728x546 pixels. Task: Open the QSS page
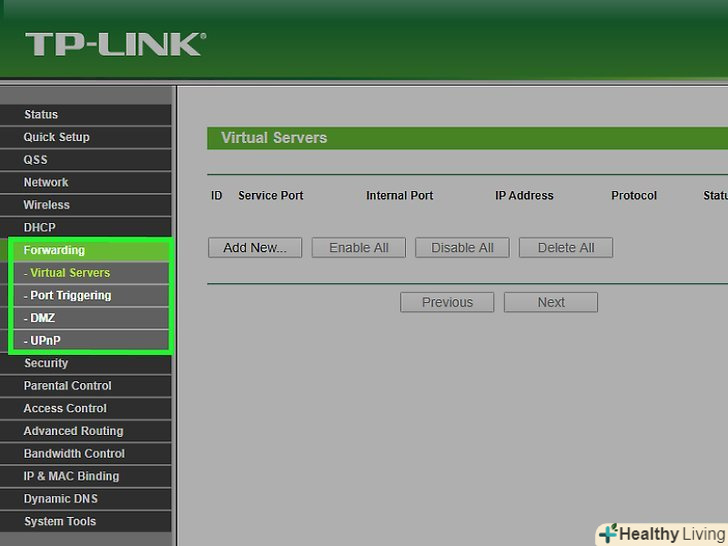[85, 160]
